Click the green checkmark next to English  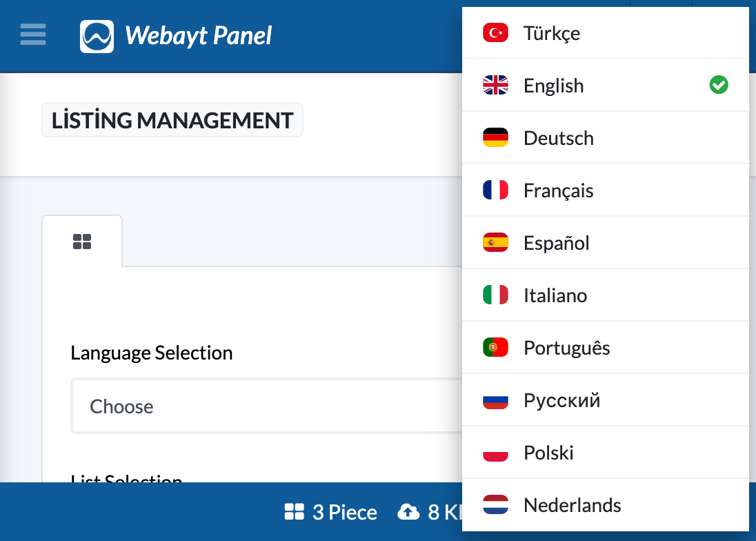[x=719, y=84]
